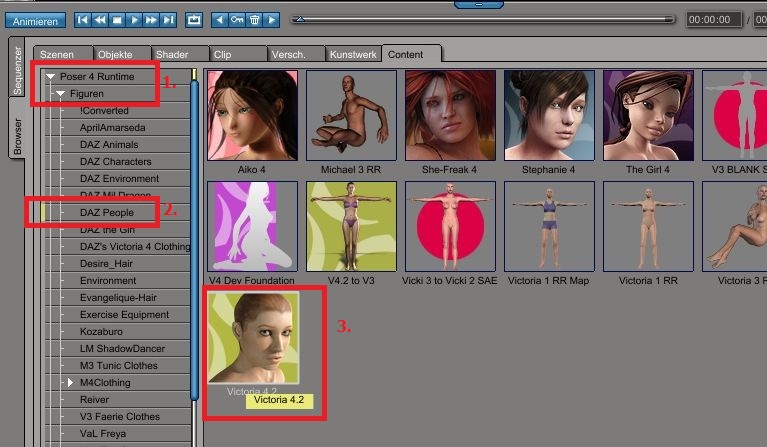
Task: Select the M3 Tunic Clothes folder
Action: (119, 365)
